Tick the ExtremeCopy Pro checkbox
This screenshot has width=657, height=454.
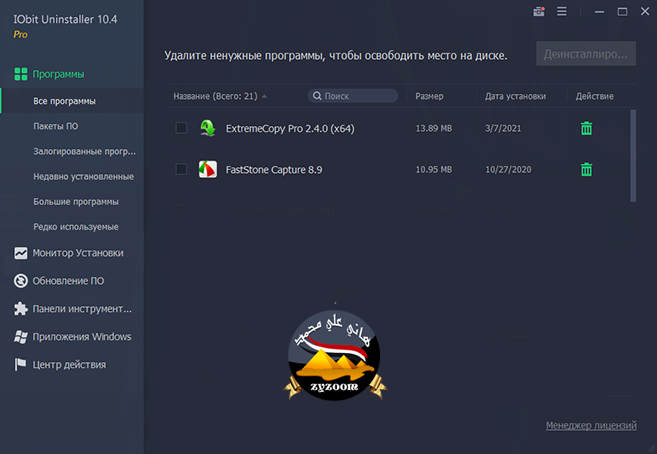point(181,128)
